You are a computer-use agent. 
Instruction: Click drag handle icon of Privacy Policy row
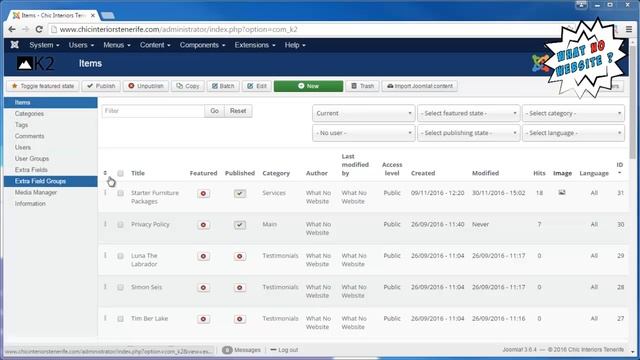pyautogui.click(x=105, y=224)
